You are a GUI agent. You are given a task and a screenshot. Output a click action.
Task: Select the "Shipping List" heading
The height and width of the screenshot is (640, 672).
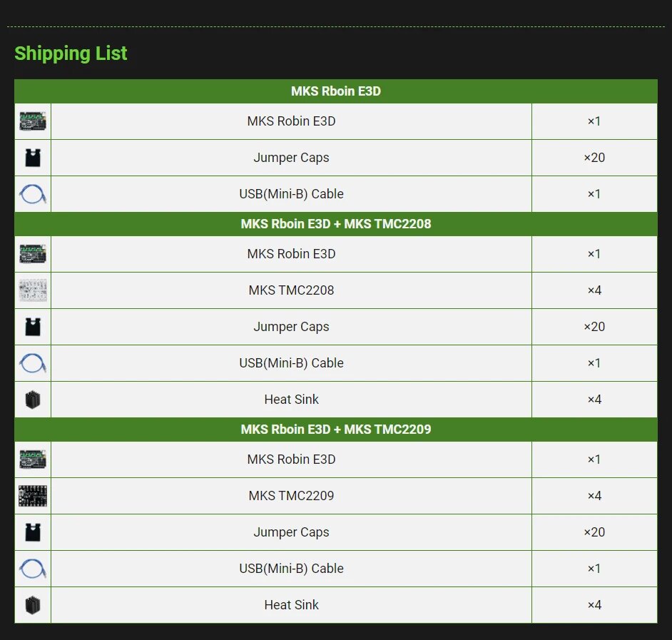pyautogui.click(x=71, y=54)
